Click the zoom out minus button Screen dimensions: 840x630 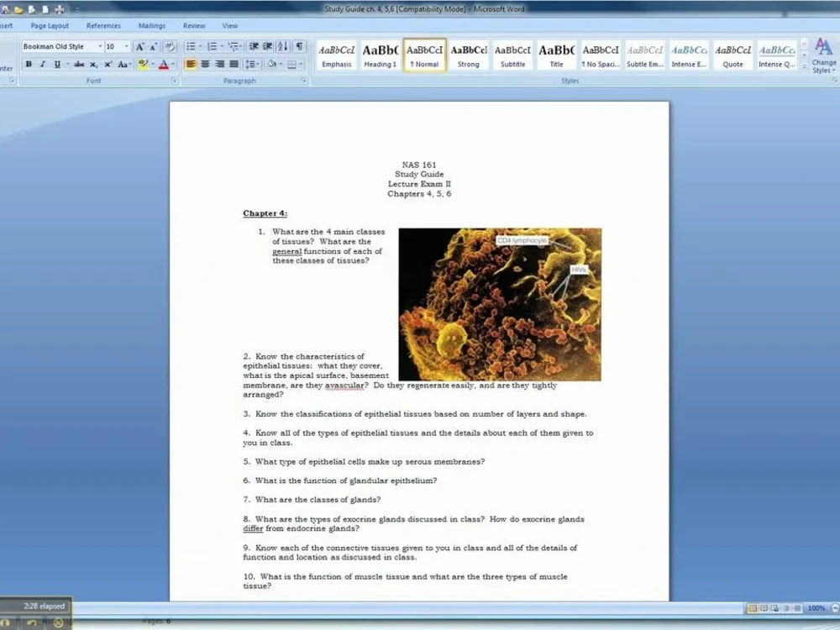(835, 608)
